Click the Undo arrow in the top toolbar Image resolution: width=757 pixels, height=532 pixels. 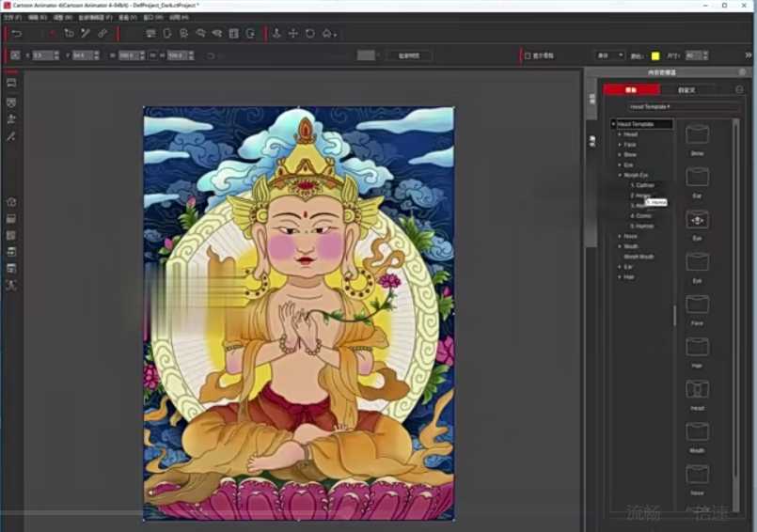pos(17,33)
